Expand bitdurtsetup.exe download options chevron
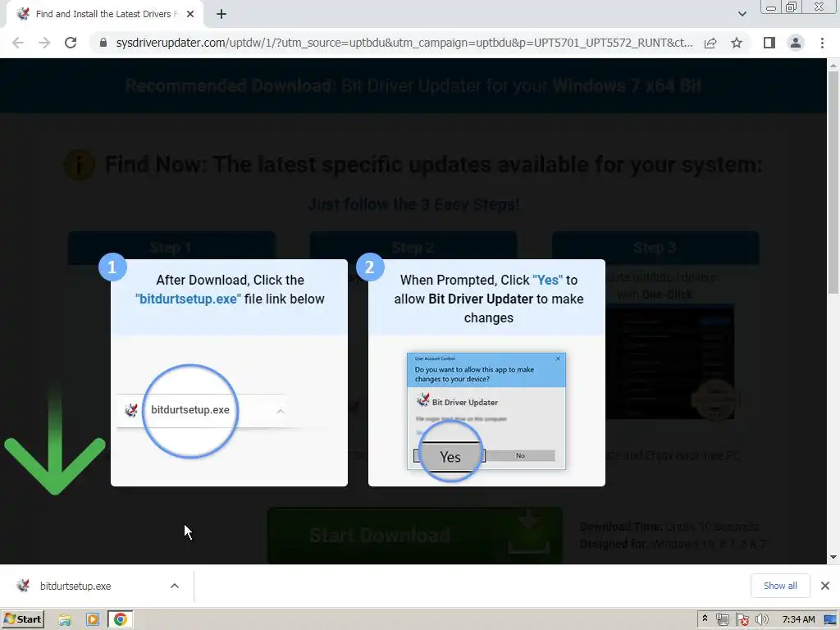 click(x=175, y=586)
